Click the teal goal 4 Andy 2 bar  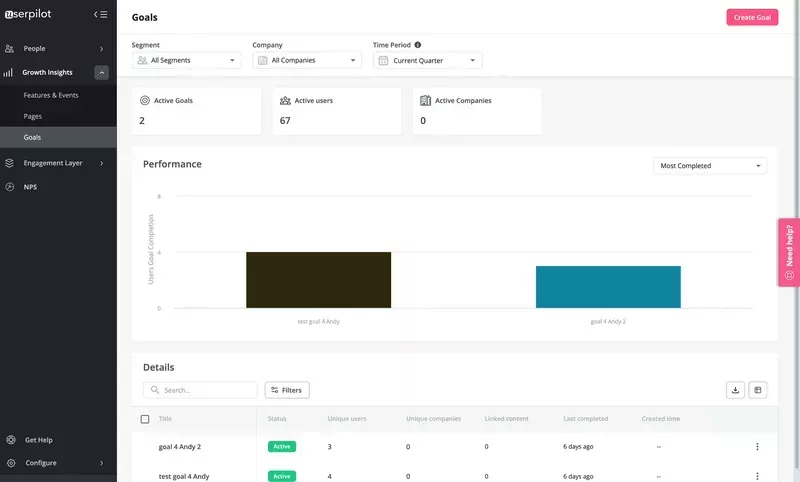pyautogui.click(x=607, y=287)
